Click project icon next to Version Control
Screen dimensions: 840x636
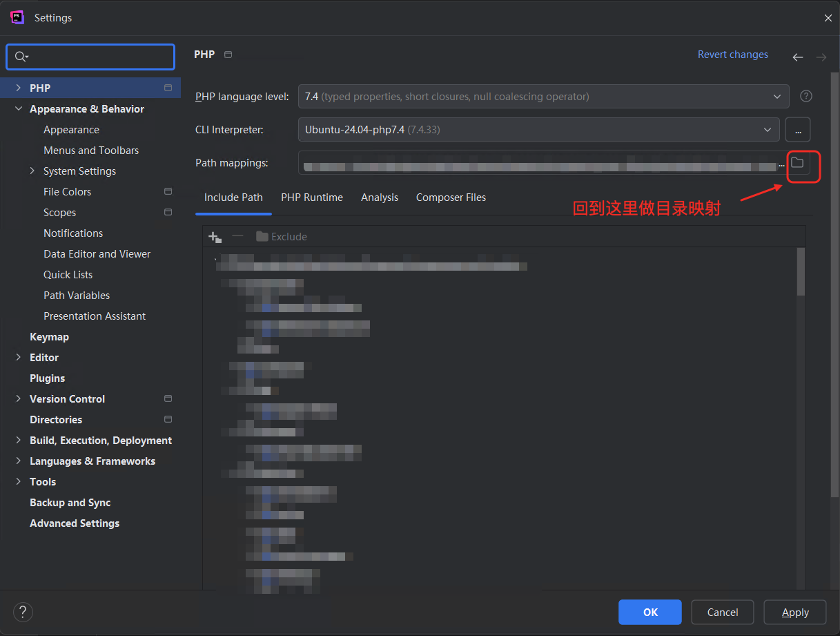point(168,398)
